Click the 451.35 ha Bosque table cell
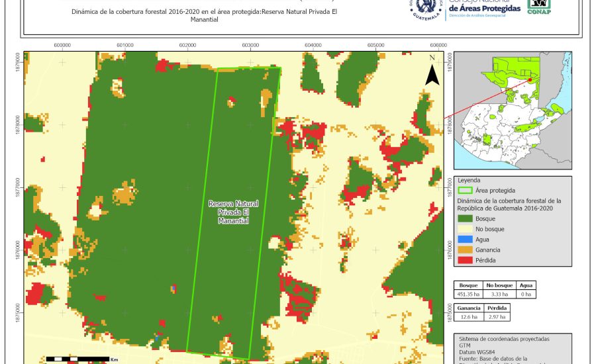This screenshot has width=596, height=364. [x=468, y=294]
